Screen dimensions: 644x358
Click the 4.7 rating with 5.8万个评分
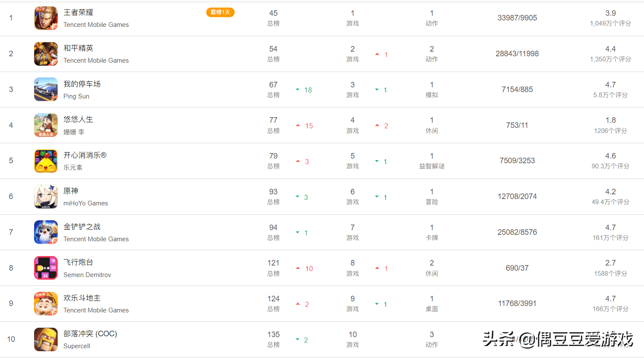click(611, 89)
